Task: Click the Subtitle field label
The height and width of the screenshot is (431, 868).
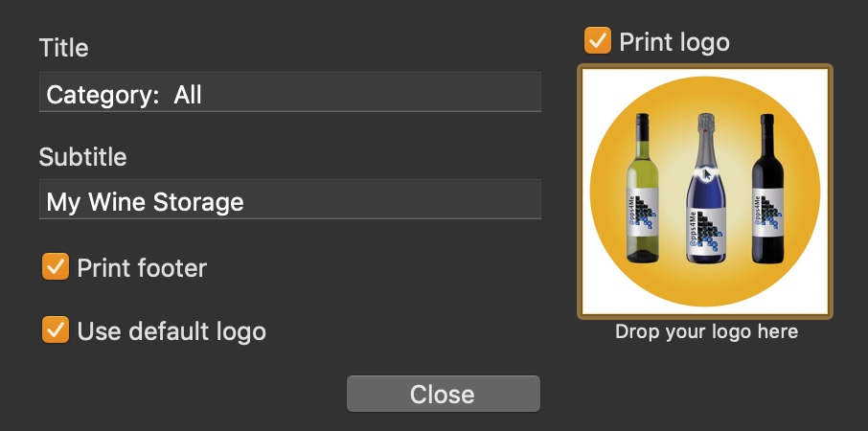Action: click(x=83, y=157)
